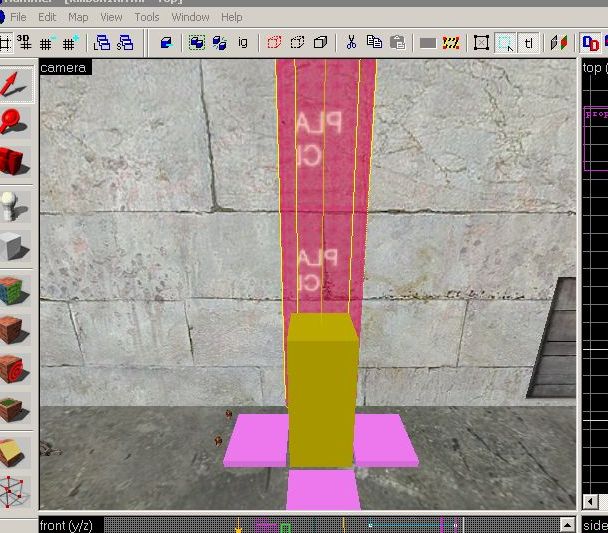Click the front view scroll-up arrow
Image resolution: width=608 pixels, height=533 pixels.
coord(567,525)
